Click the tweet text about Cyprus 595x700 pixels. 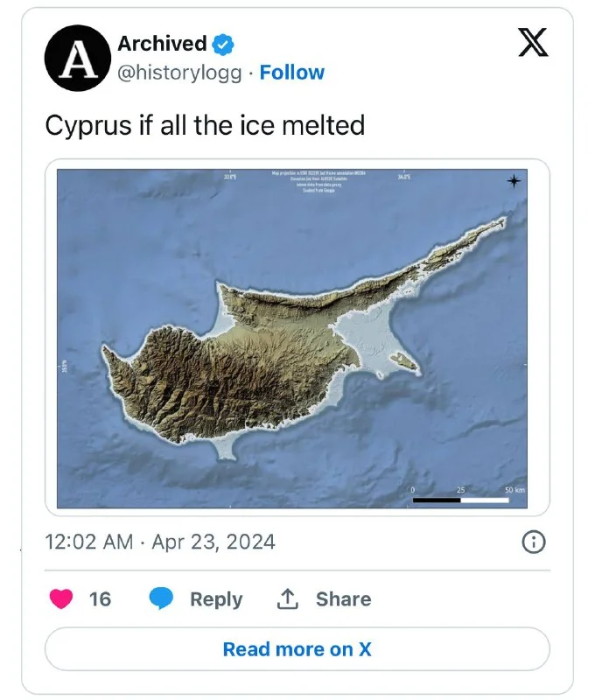[205, 125]
